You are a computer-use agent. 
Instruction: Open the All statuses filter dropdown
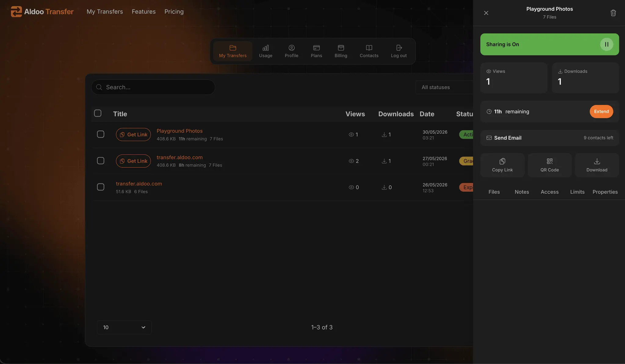coord(444,87)
